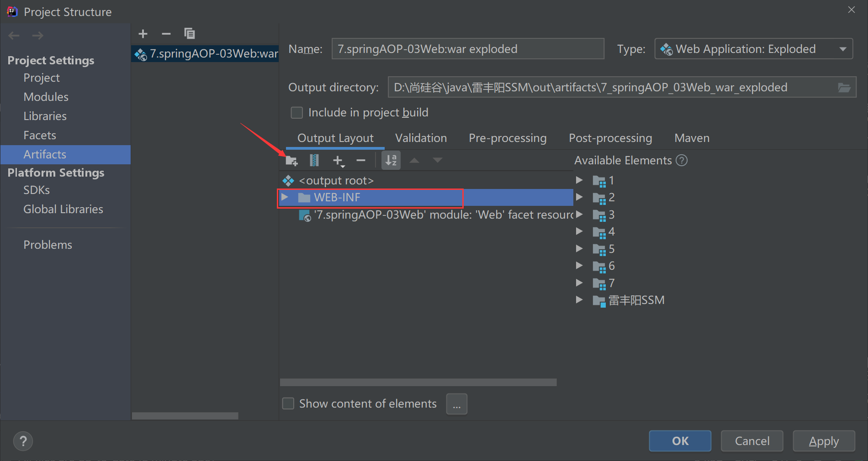Click the Apply button
Image resolution: width=868 pixels, height=461 pixels.
click(x=824, y=441)
